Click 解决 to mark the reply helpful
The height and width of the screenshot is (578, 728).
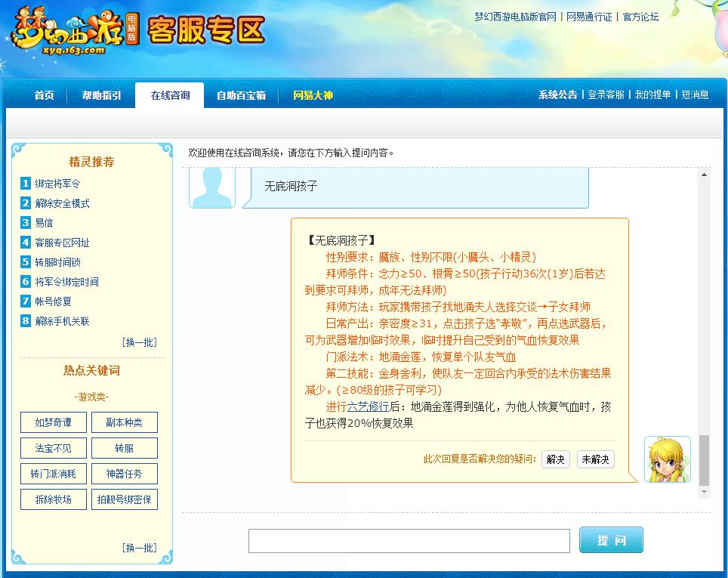point(555,459)
